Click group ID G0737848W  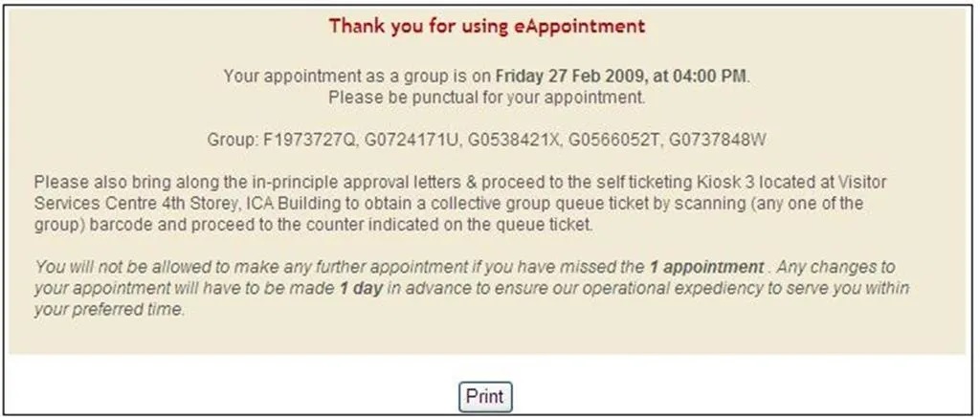tap(718, 140)
